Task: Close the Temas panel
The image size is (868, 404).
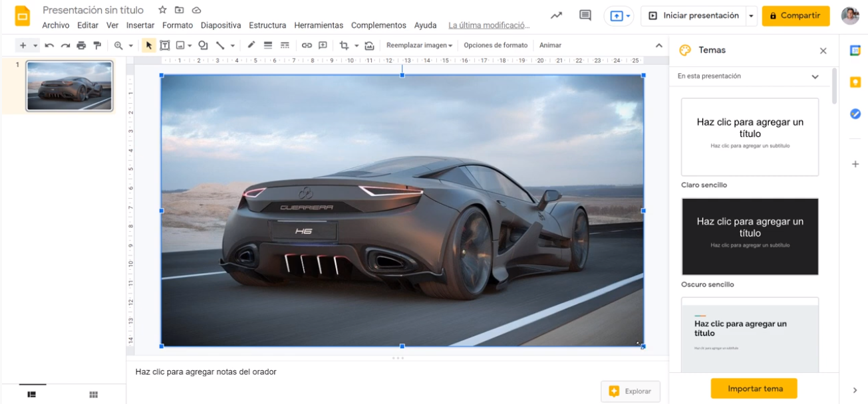Action: coord(823,50)
